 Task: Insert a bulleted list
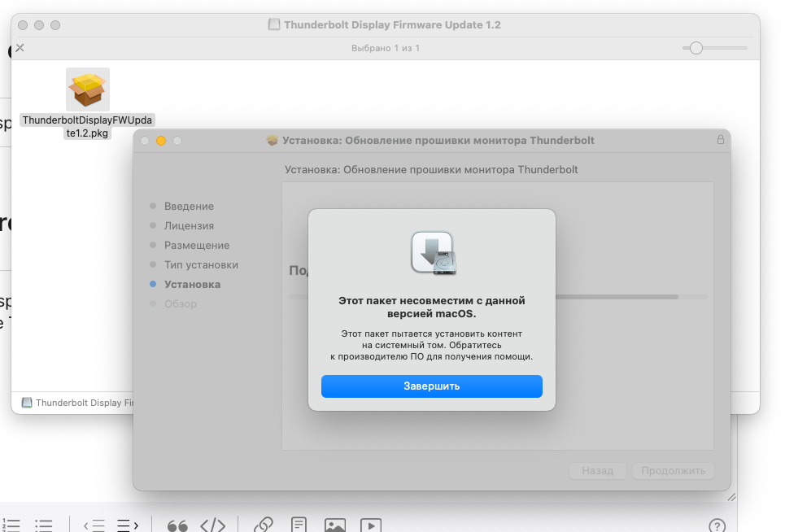pyautogui.click(x=44, y=525)
